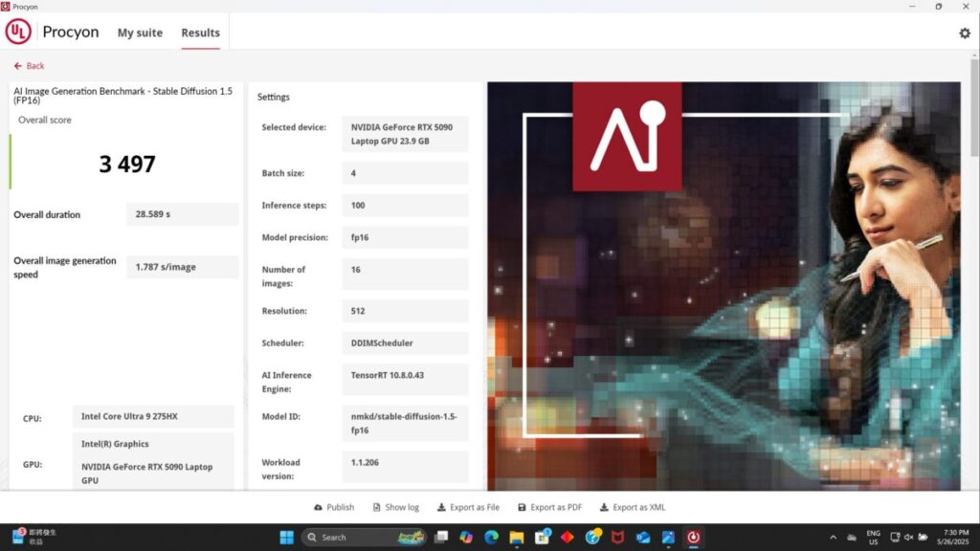
Task: Click the 1.787 s/image speed value
Action: (182, 267)
